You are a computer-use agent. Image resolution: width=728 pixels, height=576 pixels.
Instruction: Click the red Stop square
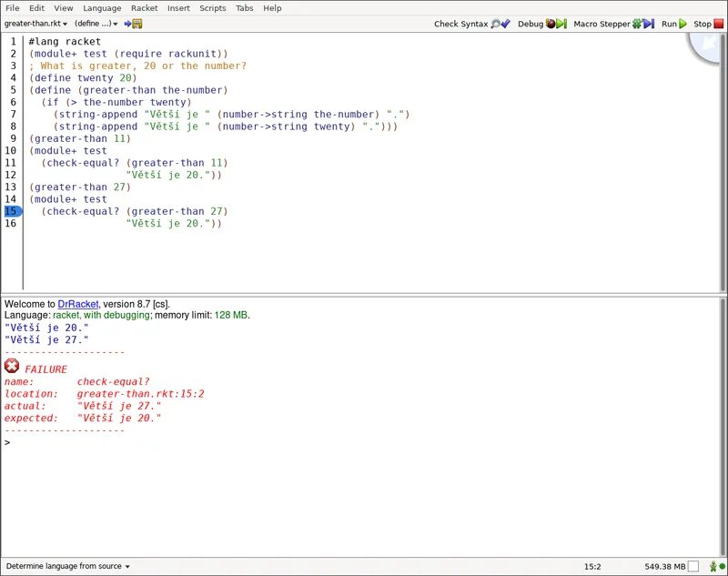(718, 24)
